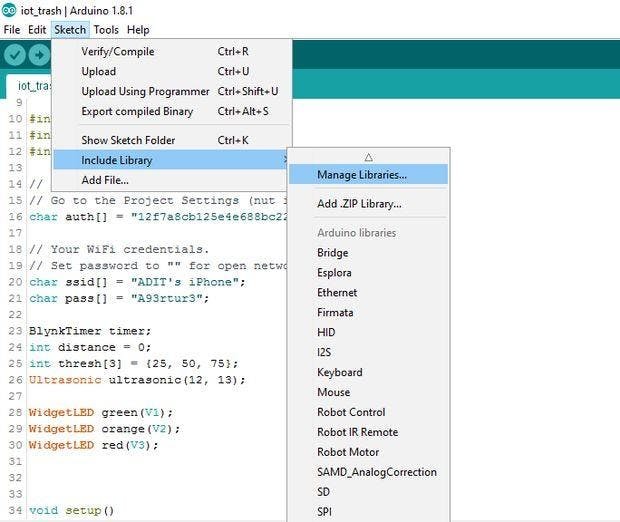This screenshot has width=620, height=522.
Task: Include the Robot Control library
Action: click(369, 412)
